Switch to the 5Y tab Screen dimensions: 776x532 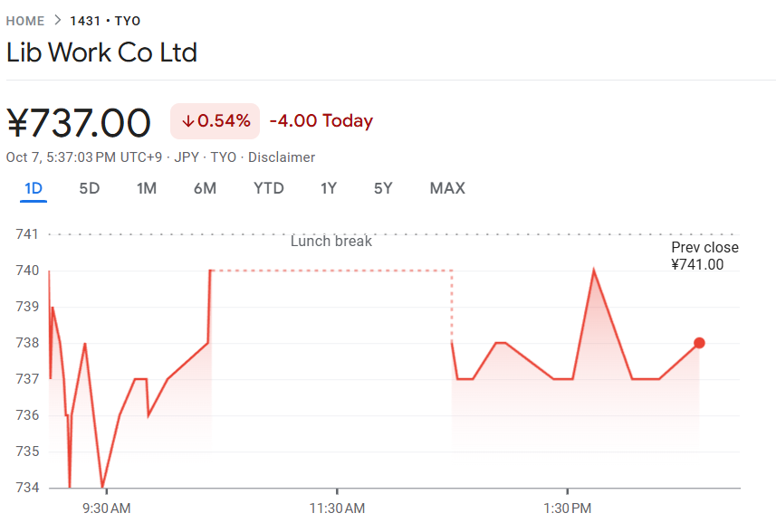(x=383, y=188)
